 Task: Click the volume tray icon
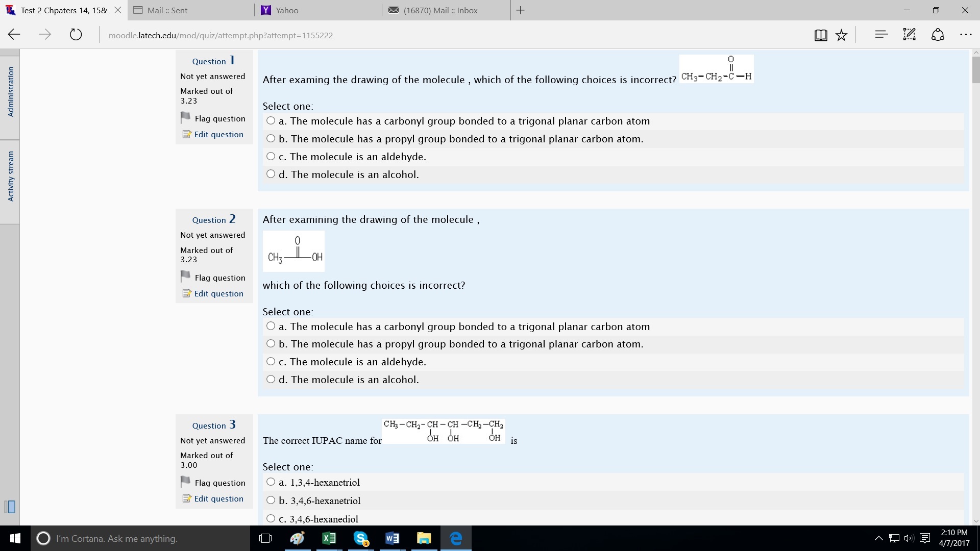(x=909, y=538)
